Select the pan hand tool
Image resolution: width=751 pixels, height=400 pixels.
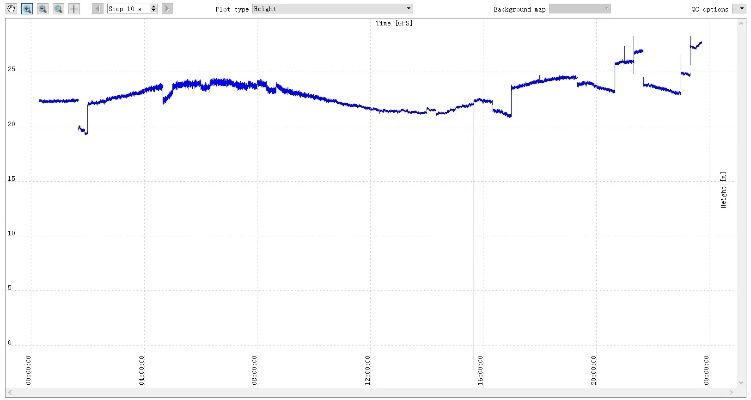10,8
